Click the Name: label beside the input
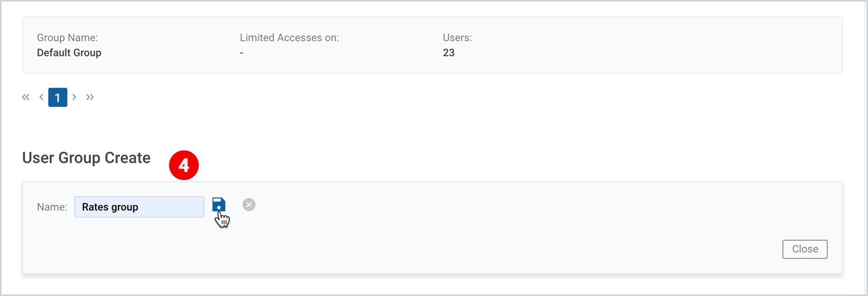This screenshot has height=296, width=868. click(x=52, y=207)
